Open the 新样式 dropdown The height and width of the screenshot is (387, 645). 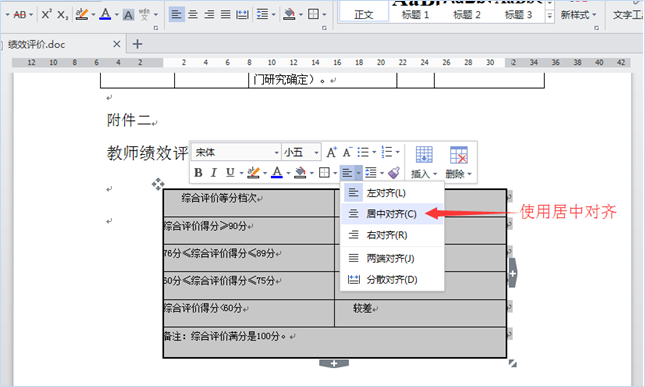coord(578,15)
